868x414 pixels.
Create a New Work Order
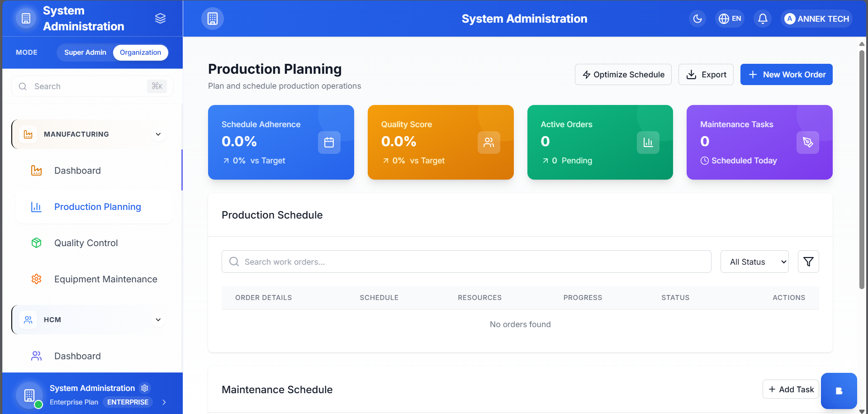pyautogui.click(x=787, y=75)
